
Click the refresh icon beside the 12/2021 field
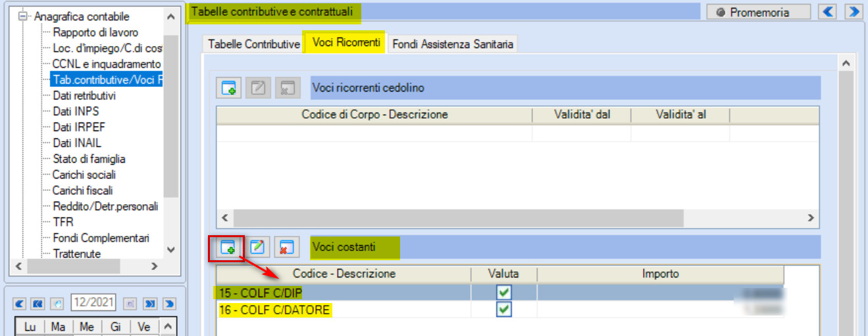click(57, 304)
